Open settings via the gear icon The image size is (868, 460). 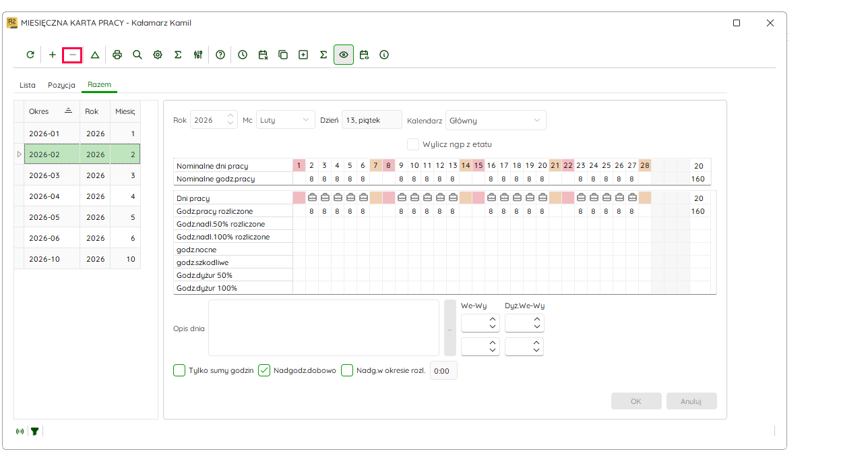158,55
